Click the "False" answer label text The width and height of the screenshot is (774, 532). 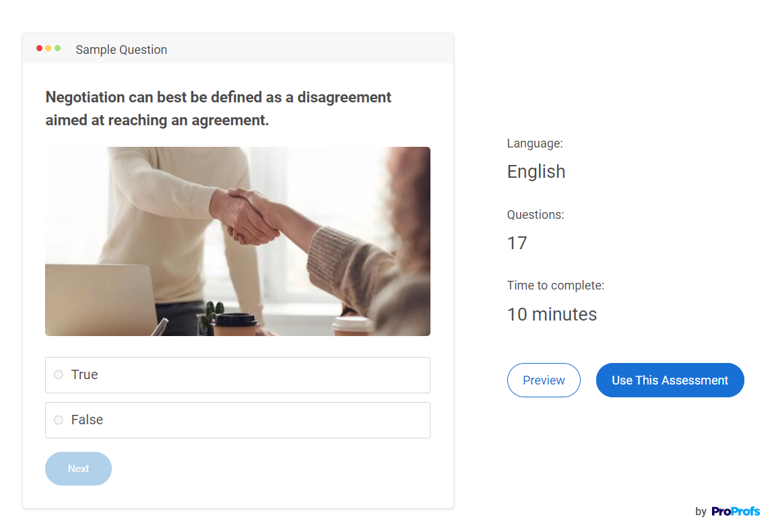[x=88, y=420]
